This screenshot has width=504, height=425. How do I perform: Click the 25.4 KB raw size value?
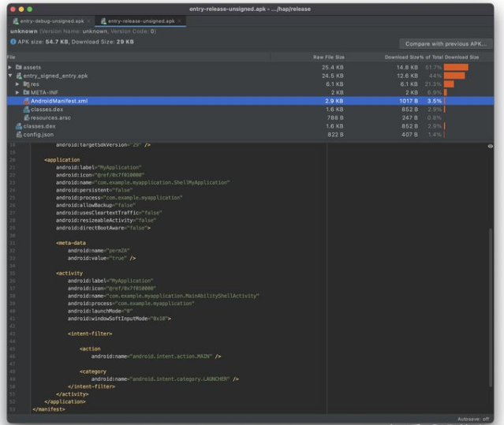point(332,68)
